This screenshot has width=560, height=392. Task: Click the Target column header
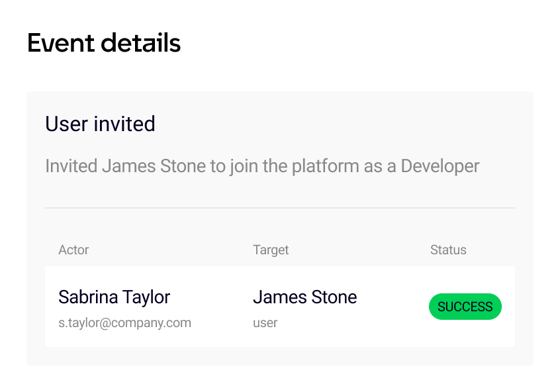click(x=271, y=250)
